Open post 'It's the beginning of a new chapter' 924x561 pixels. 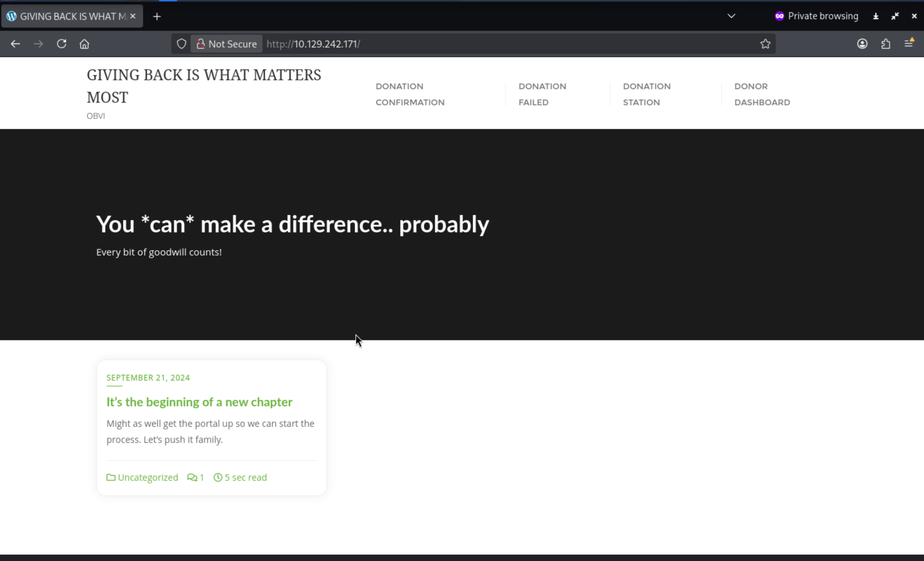tap(199, 402)
